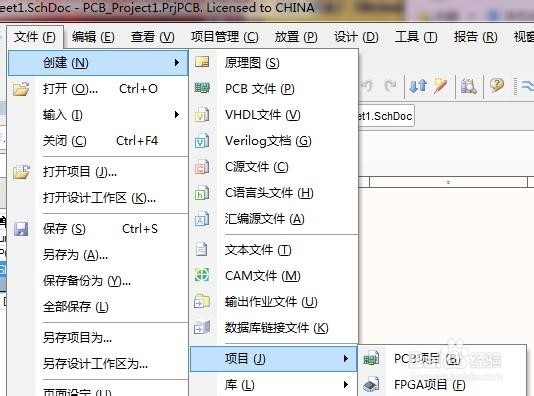
Task: Click 另存为 (A)... entry
Action: click(x=98, y=255)
